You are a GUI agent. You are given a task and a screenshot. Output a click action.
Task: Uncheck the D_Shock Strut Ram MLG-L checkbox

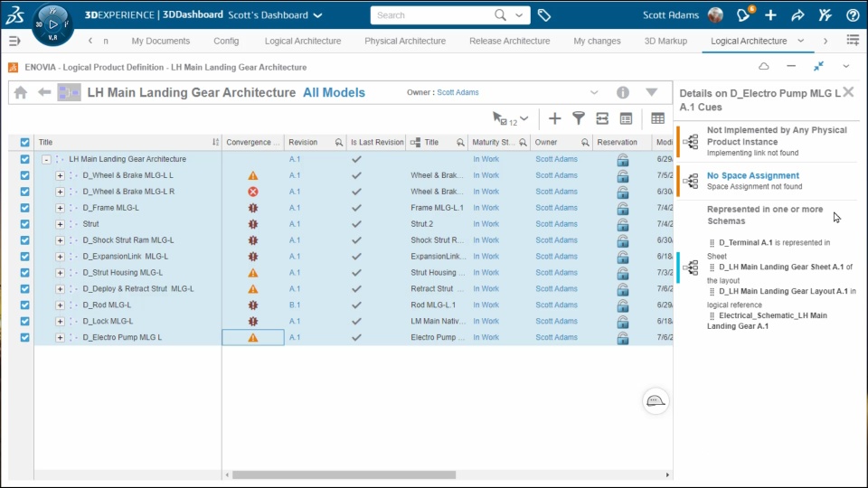(x=25, y=240)
